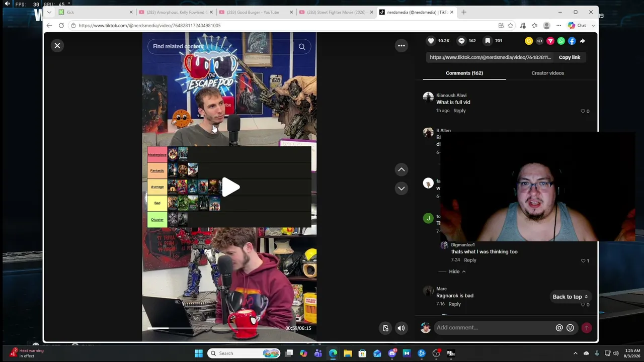
Task: Switch to the Amorphous, Kelly Rowland tab
Action: click(x=176, y=12)
